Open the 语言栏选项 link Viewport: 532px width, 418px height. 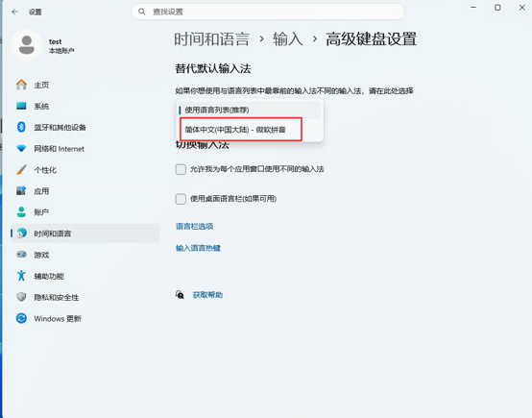coord(194,226)
